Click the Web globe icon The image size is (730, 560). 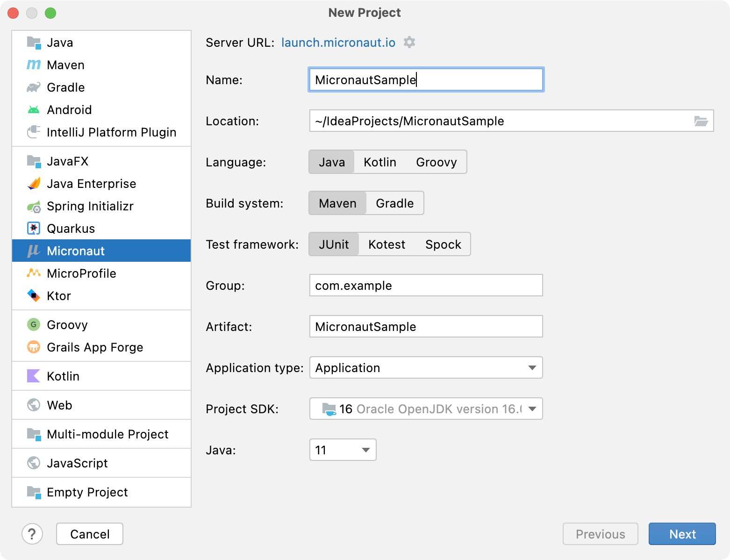[34, 405]
